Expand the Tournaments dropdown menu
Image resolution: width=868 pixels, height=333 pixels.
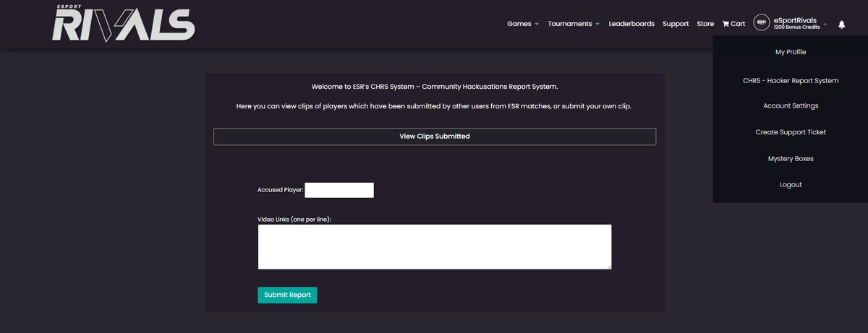[574, 24]
